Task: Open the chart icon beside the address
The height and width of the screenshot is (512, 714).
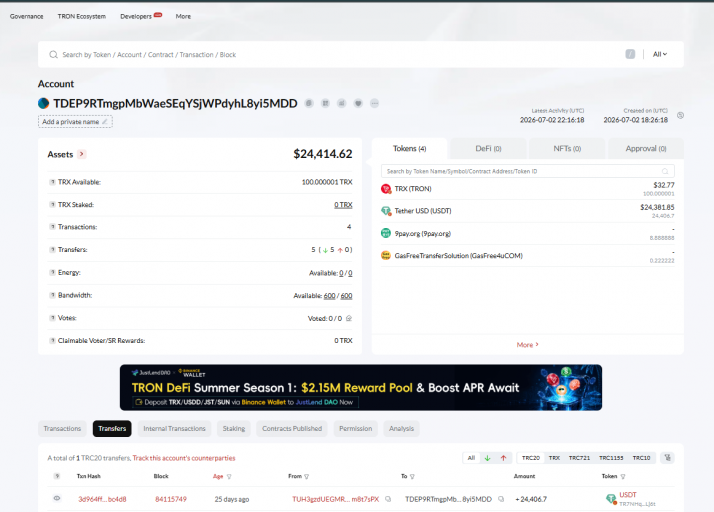Action: (342, 103)
